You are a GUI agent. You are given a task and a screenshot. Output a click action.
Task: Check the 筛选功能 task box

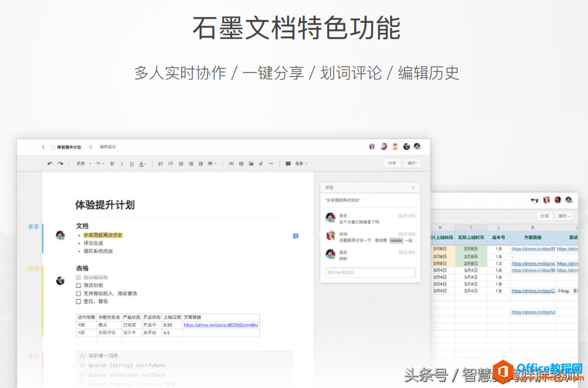78,285
